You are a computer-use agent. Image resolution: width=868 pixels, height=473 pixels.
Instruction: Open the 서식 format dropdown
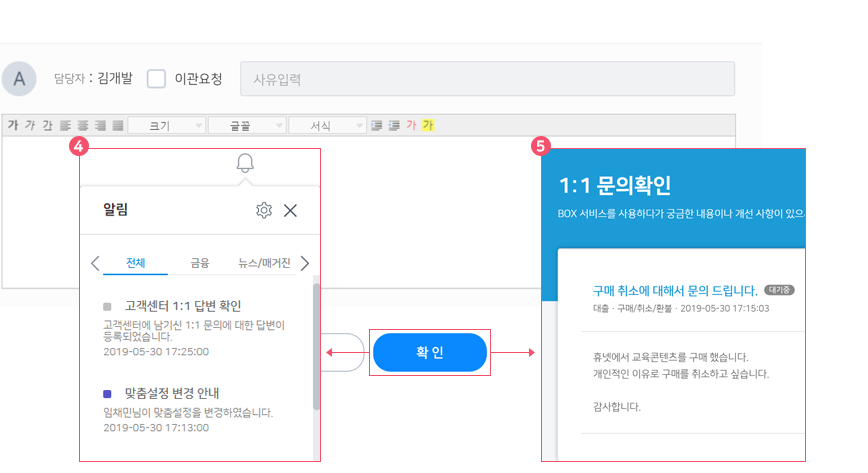[327, 126]
